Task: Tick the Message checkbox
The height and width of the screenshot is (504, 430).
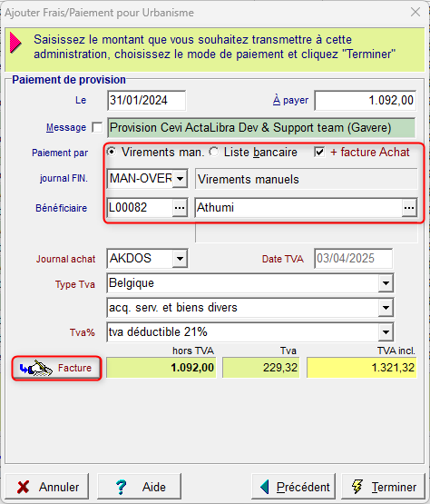Action: (97, 127)
